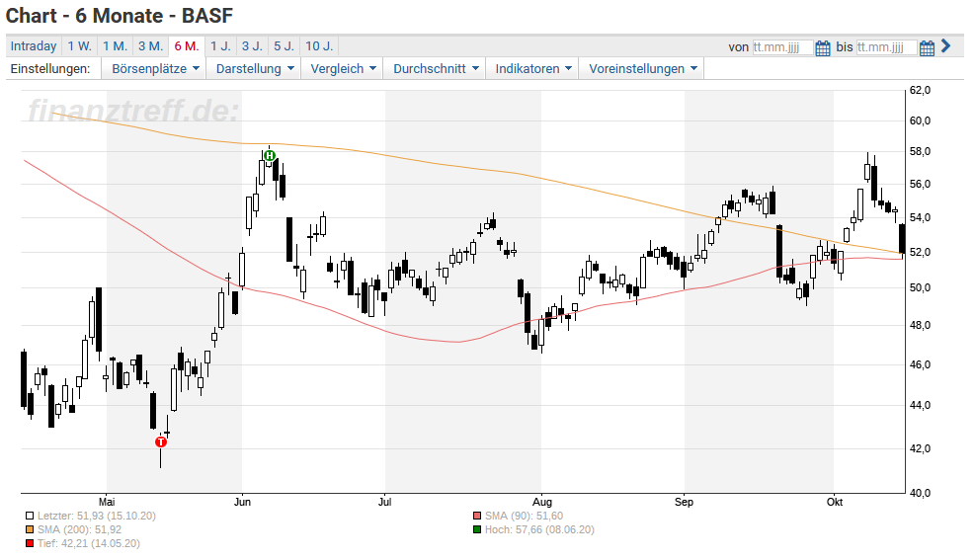The height and width of the screenshot is (560, 975).
Task: Click 'SMA (200): 51,92' legend text
Action: pos(80,529)
